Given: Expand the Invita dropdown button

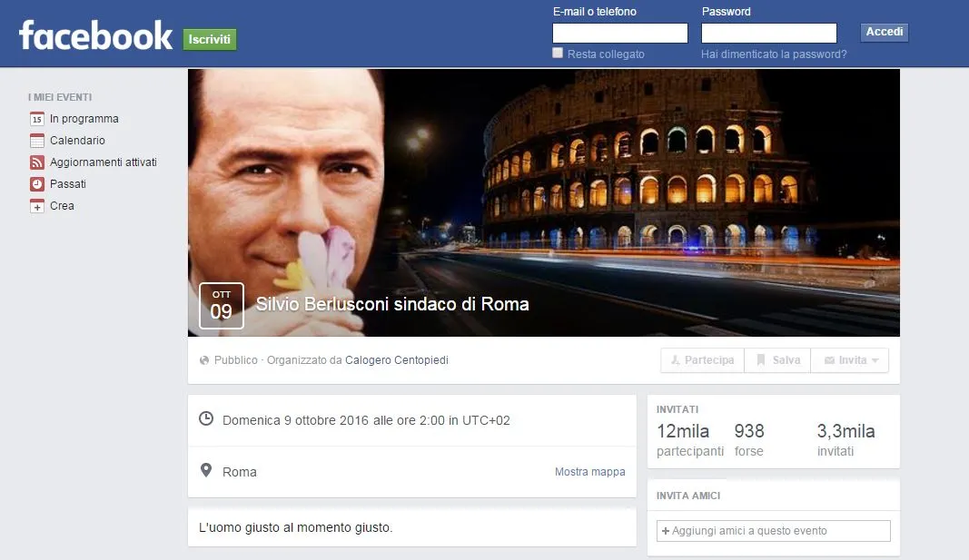Looking at the screenshot, I should (x=850, y=360).
